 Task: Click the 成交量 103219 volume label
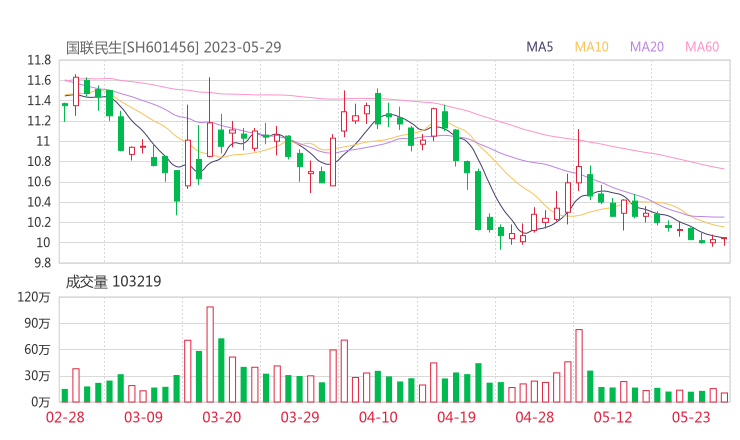[x=113, y=281]
